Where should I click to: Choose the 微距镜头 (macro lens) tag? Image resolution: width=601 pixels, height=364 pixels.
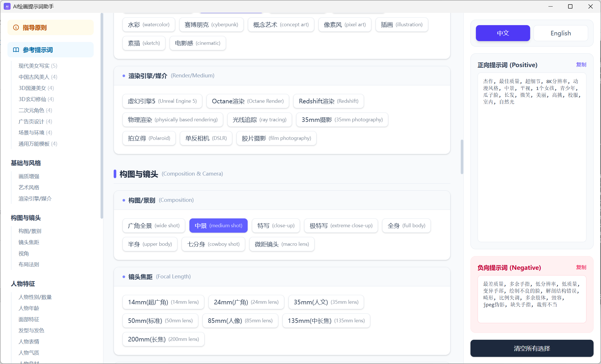(282, 244)
